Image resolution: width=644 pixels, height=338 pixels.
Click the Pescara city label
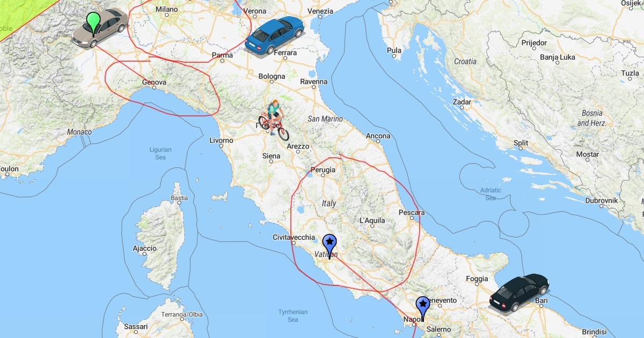coord(412,213)
